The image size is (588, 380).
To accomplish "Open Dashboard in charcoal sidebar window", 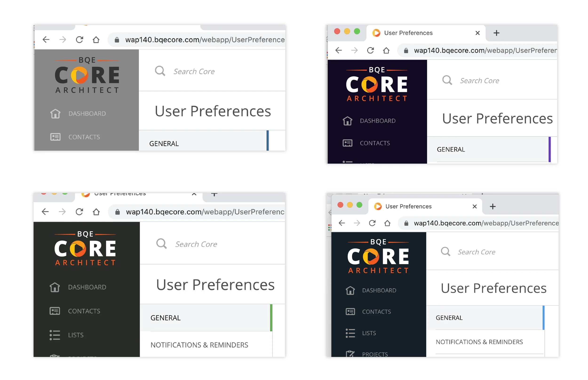I will 78,287.
